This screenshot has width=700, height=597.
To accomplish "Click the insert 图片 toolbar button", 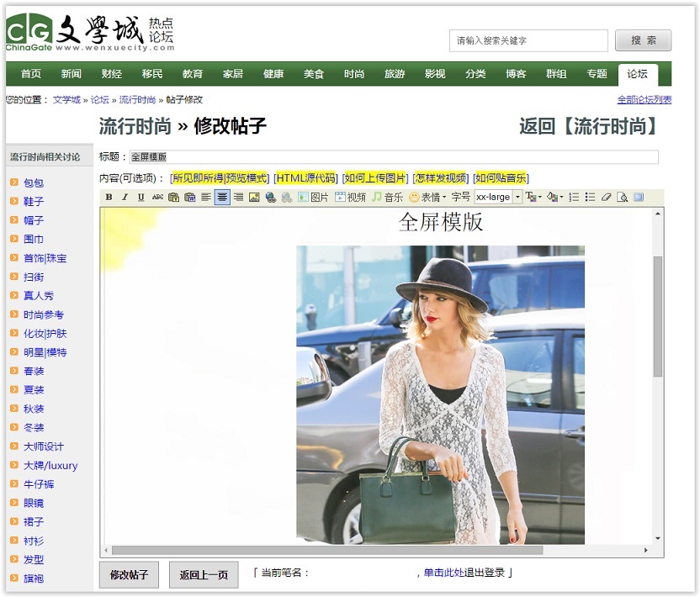I will click(x=313, y=198).
